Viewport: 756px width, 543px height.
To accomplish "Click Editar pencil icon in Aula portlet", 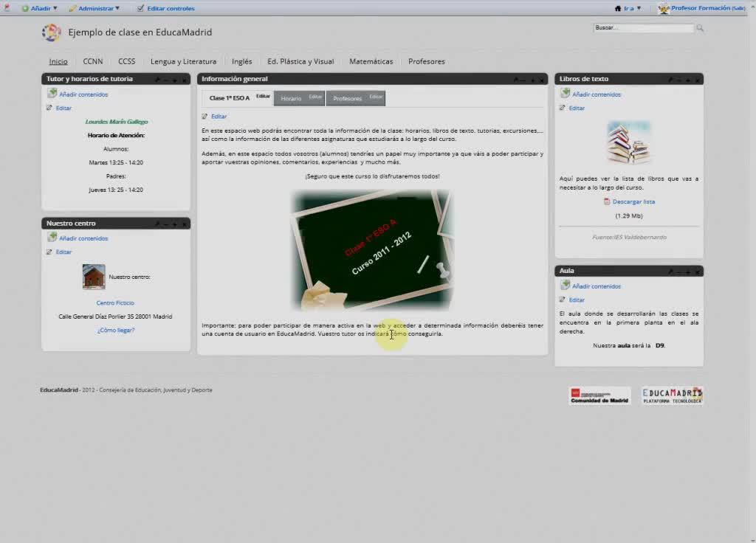I will (x=562, y=300).
